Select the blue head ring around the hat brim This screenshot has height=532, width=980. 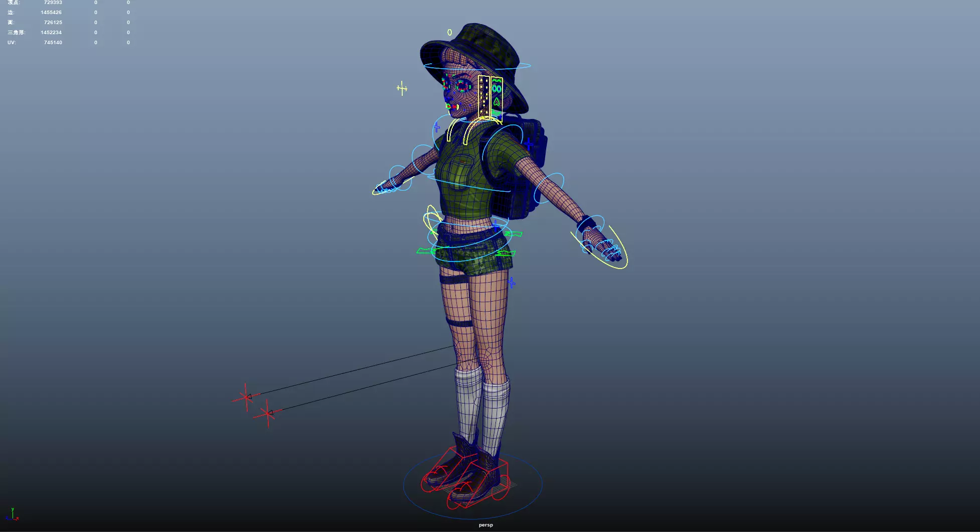477,66
